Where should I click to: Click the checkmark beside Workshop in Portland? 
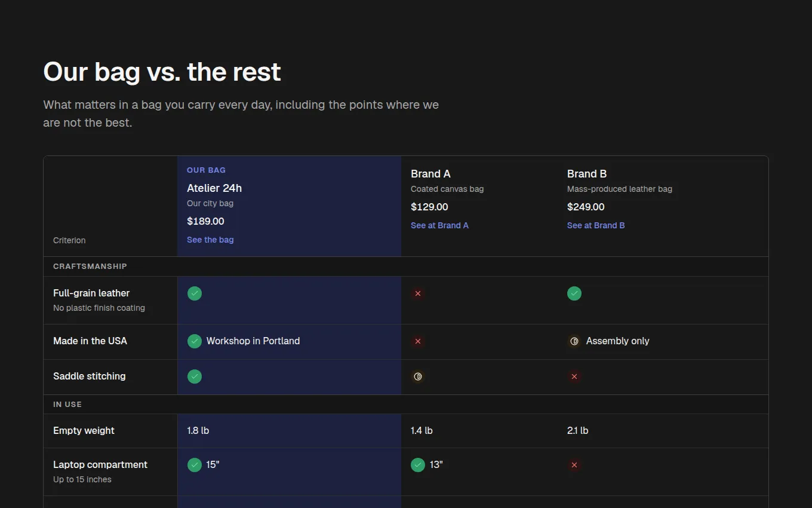pos(195,341)
